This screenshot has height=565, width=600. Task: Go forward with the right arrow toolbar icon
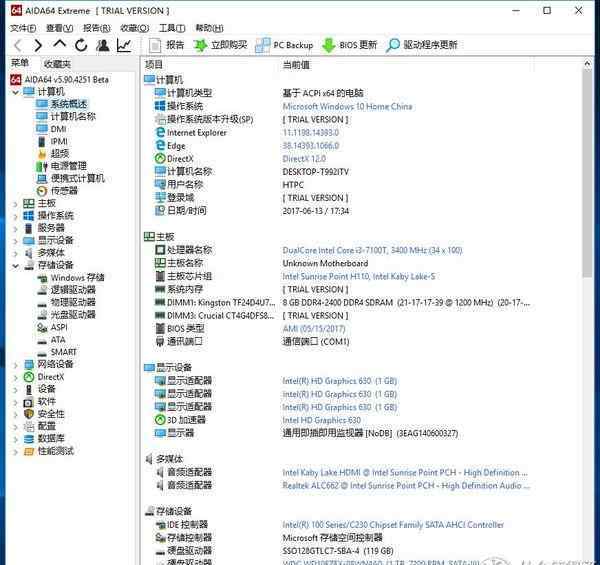point(38,45)
